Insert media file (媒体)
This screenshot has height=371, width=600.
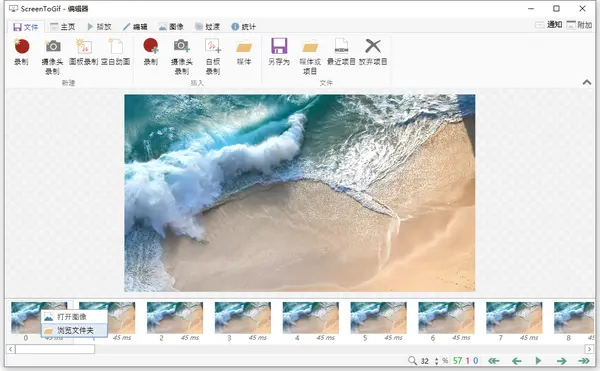pos(244,52)
